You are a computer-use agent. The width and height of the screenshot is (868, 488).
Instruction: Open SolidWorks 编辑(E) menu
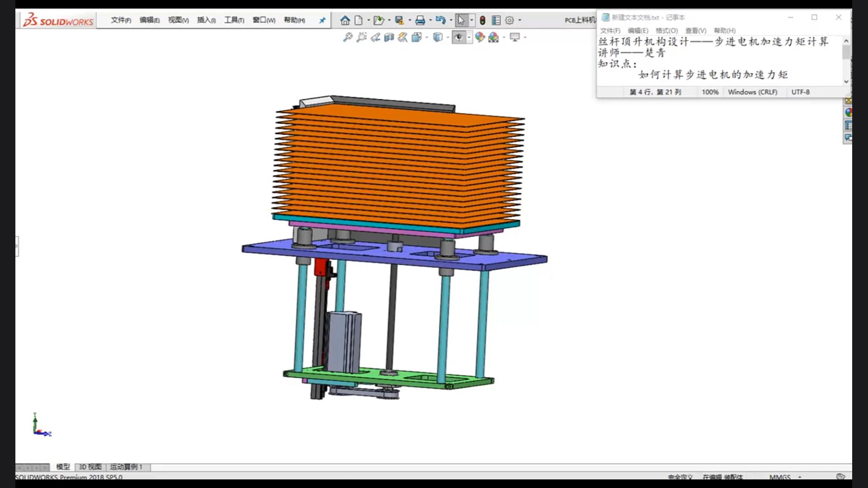pyautogui.click(x=150, y=20)
